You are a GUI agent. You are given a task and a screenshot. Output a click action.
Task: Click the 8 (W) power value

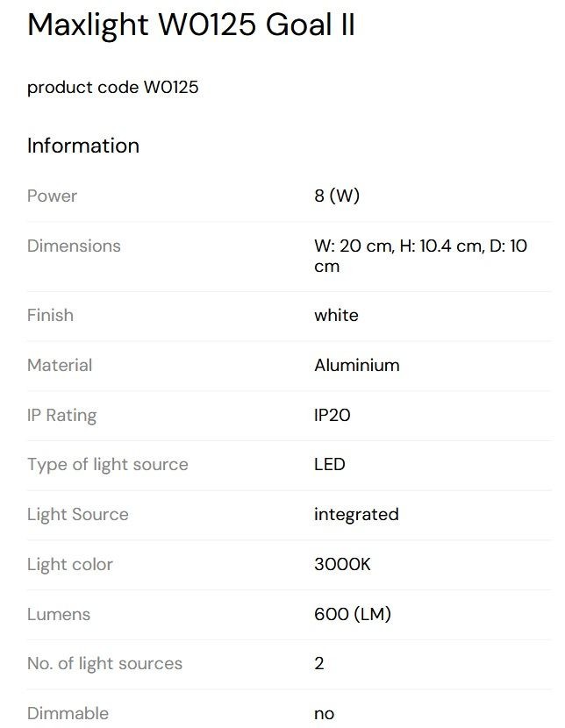337,196
